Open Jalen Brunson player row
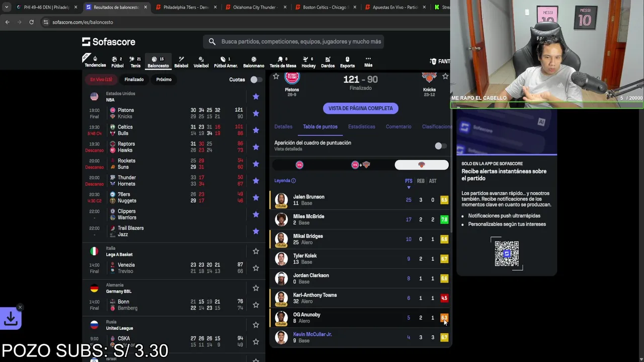 click(x=360, y=200)
